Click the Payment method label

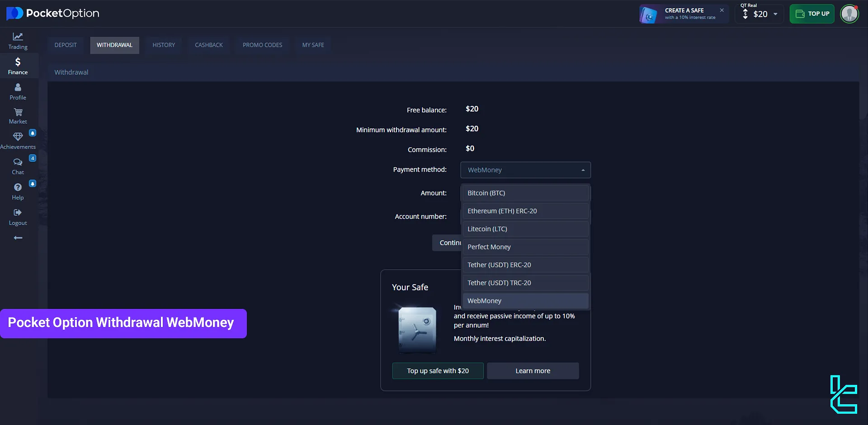pyautogui.click(x=420, y=169)
